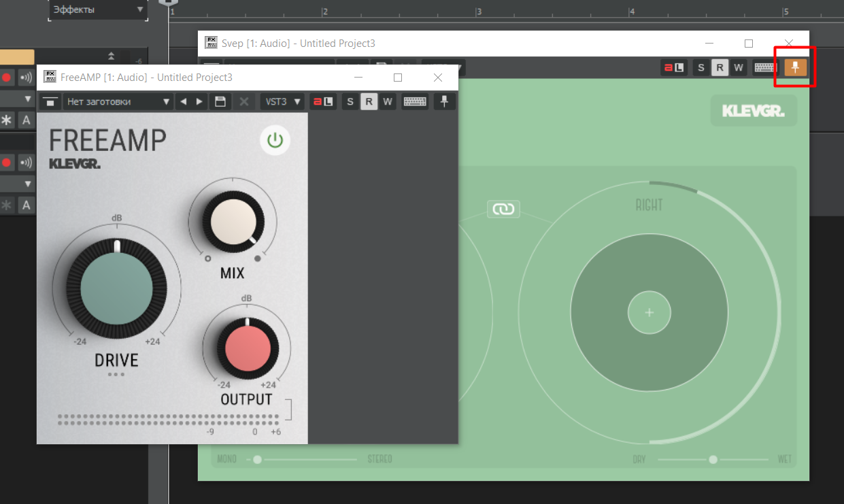This screenshot has width=844, height=504.
Task: Click the "STEREO" label in Svep
Action: (379, 460)
